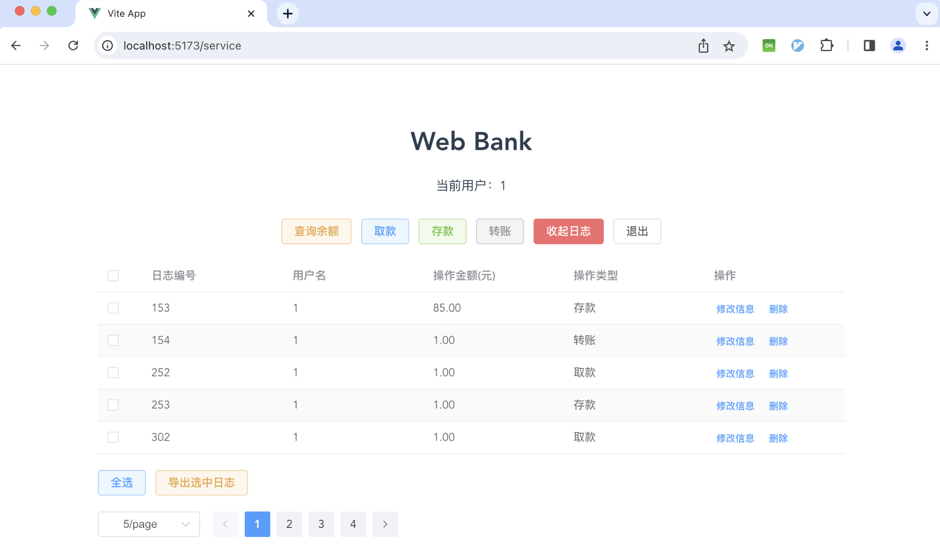Open the Chrome profile avatar

[x=898, y=46]
